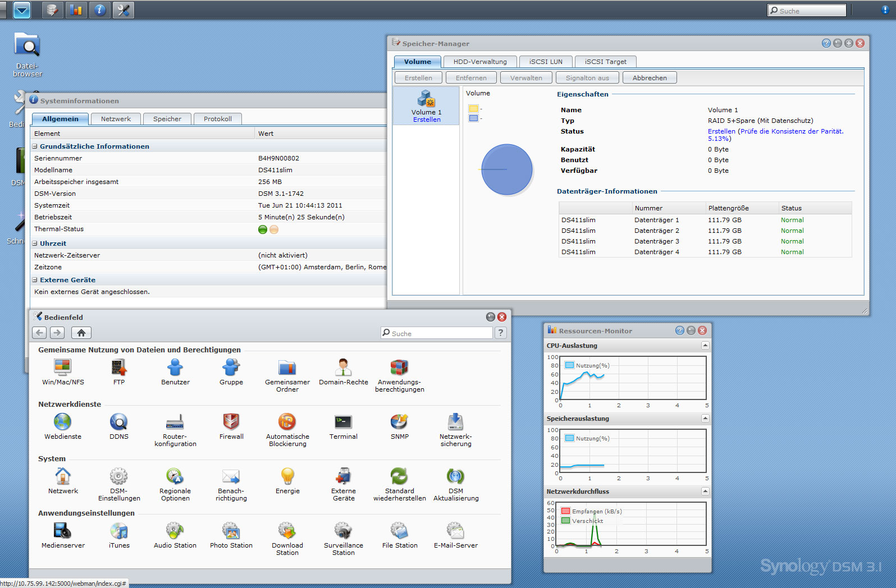Open Surveillance Station settings
Screen dimensions: 896x588
(x=344, y=539)
